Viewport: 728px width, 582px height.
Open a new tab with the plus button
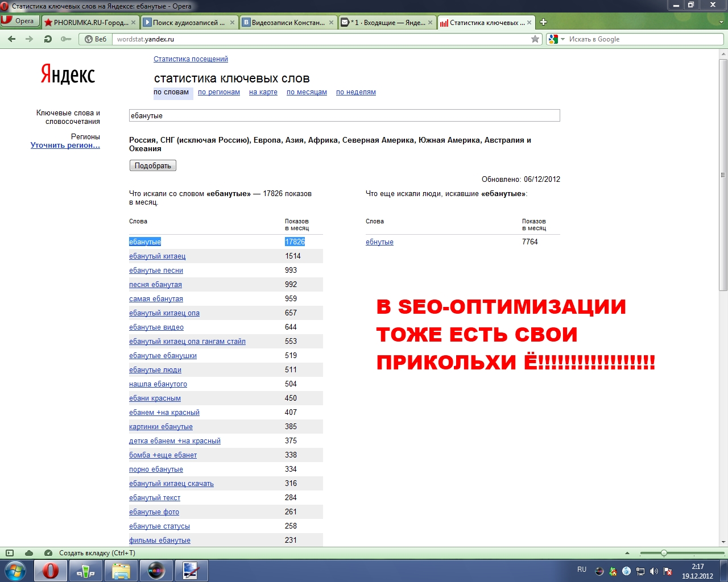(x=543, y=22)
